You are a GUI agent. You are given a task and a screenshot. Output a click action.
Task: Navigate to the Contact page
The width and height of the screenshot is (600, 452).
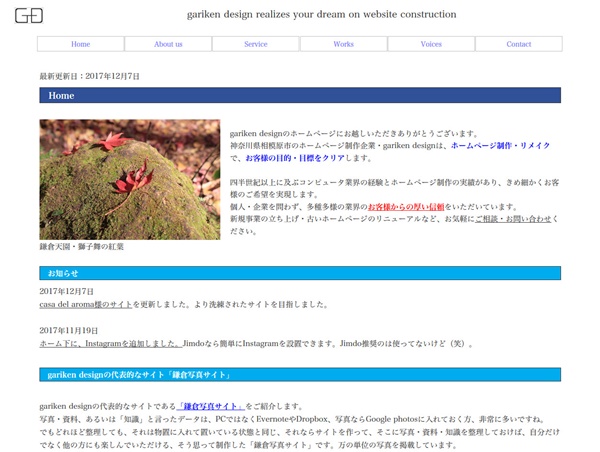tap(519, 44)
